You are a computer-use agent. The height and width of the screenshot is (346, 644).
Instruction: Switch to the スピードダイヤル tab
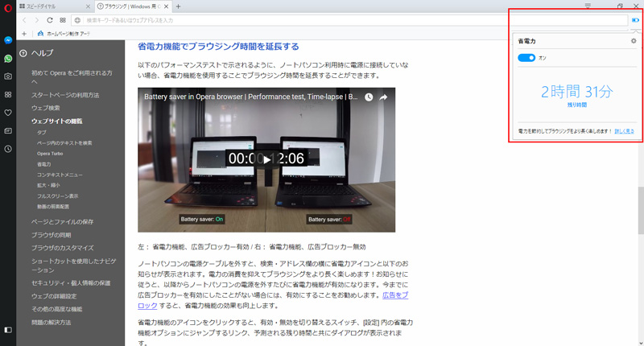pyautogui.click(x=55, y=6)
